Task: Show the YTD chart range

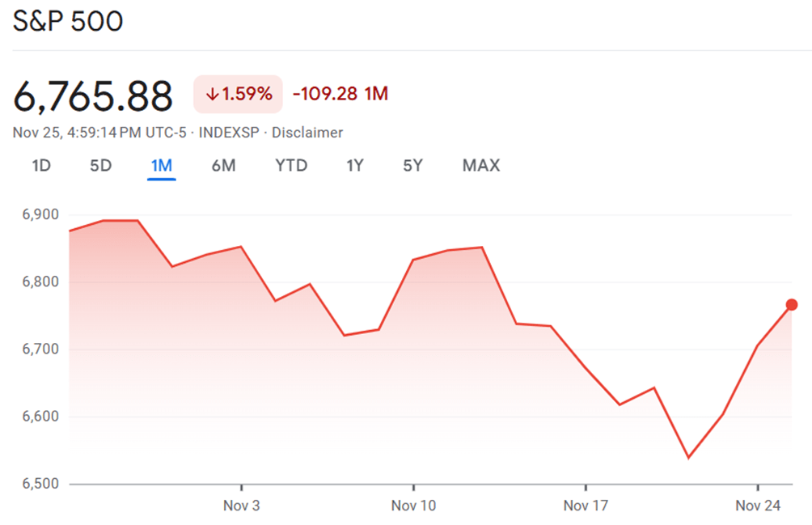Action: coord(291,166)
